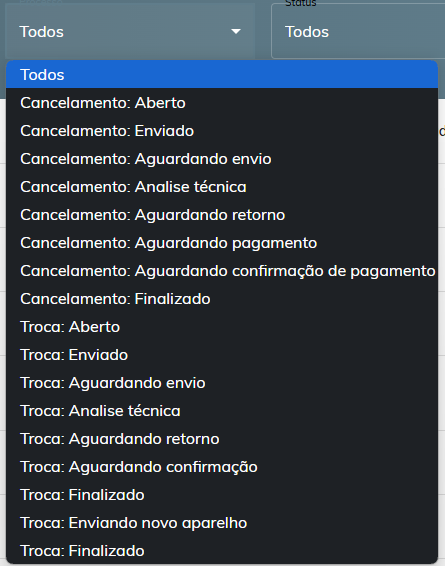The height and width of the screenshot is (566, 445).
Task: Choose Cancelamento: Analise técnica
Action: click(222, 187)
